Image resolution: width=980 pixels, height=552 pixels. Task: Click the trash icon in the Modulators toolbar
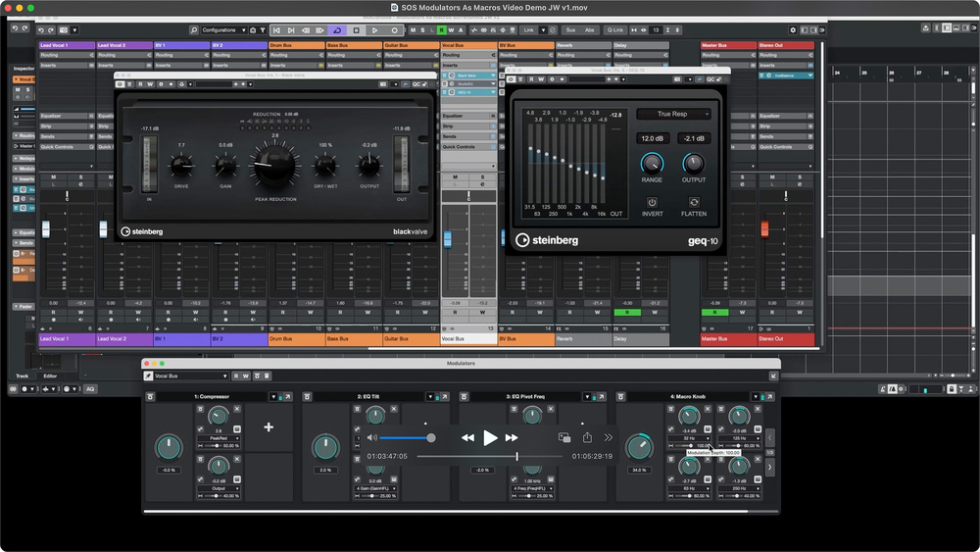[267, 376]
